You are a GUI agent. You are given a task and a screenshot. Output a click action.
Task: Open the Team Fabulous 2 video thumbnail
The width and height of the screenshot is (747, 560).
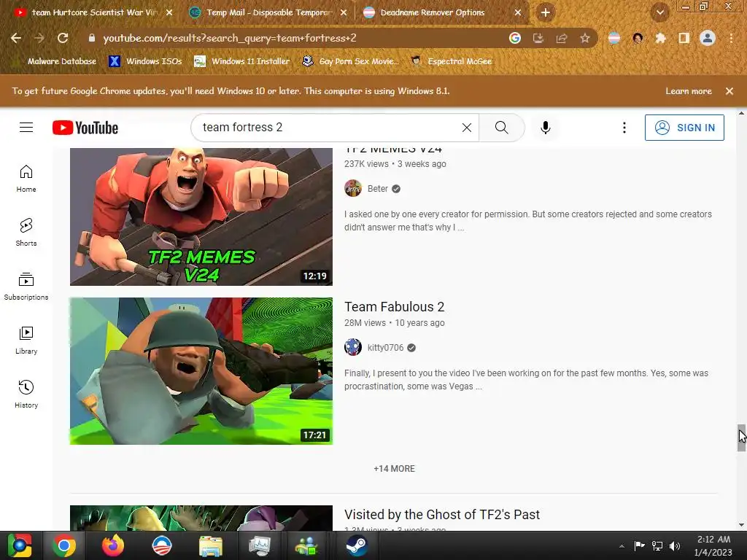[x=201, y=371]
